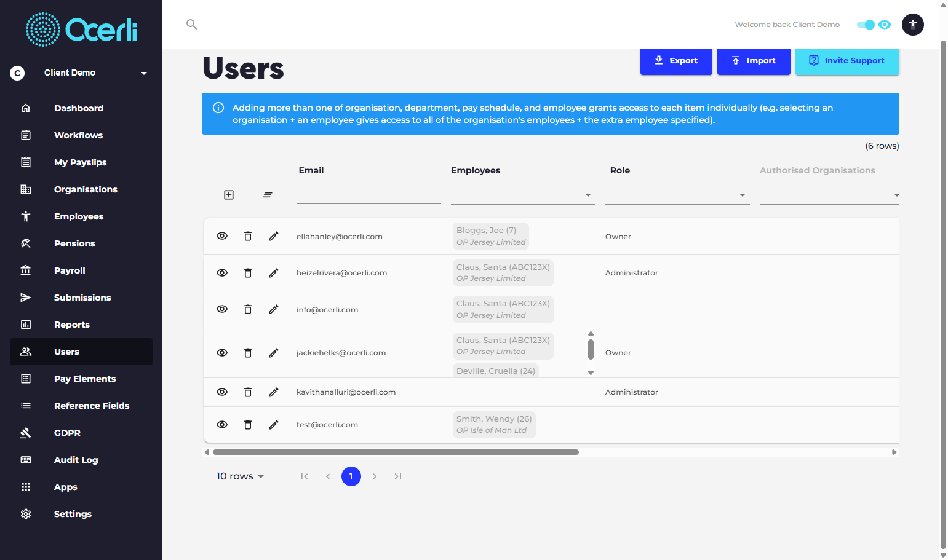Click the Export button
Viewport: 948px width, 560px height.
pos(676,61)
